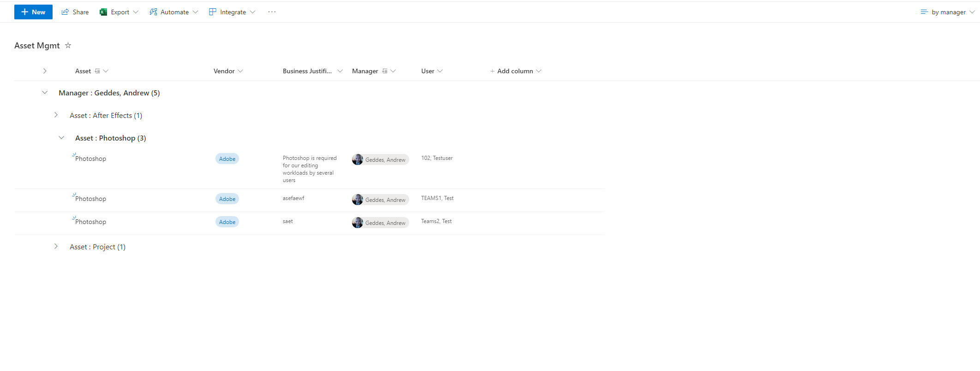
Task: Click the 'asefaewf' justification cell
Action: pos(293,198)
